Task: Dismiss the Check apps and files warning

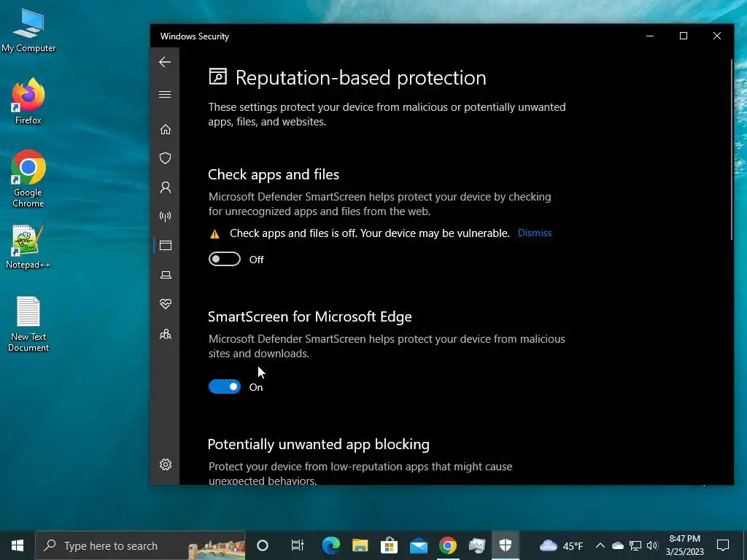Action: tap(535, 233)
